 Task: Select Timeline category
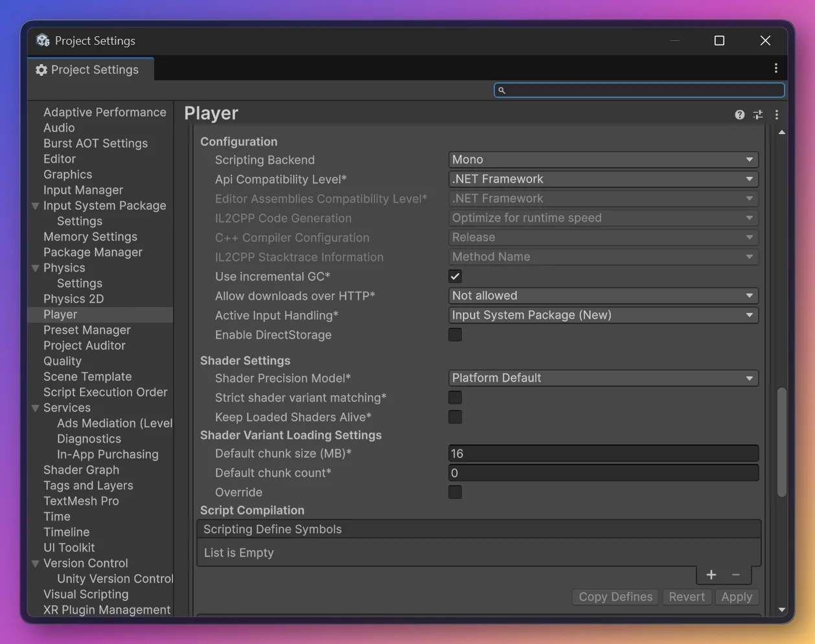coord(66,532)
